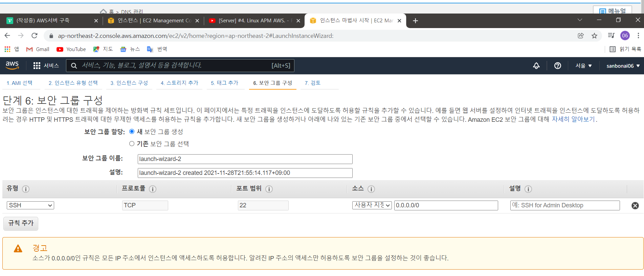
Task: Open the AWS notifications bell
Action: (x=536, y=66)
